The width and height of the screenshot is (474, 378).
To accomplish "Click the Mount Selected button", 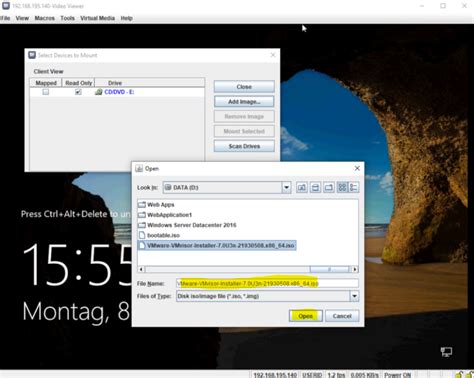I will coord(244,131).
